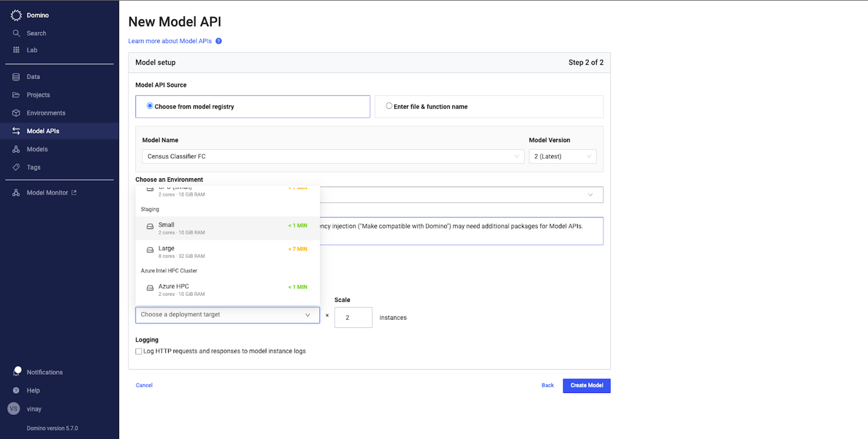Enable Log HTTP requests checkbox

[x=139, y=351]
